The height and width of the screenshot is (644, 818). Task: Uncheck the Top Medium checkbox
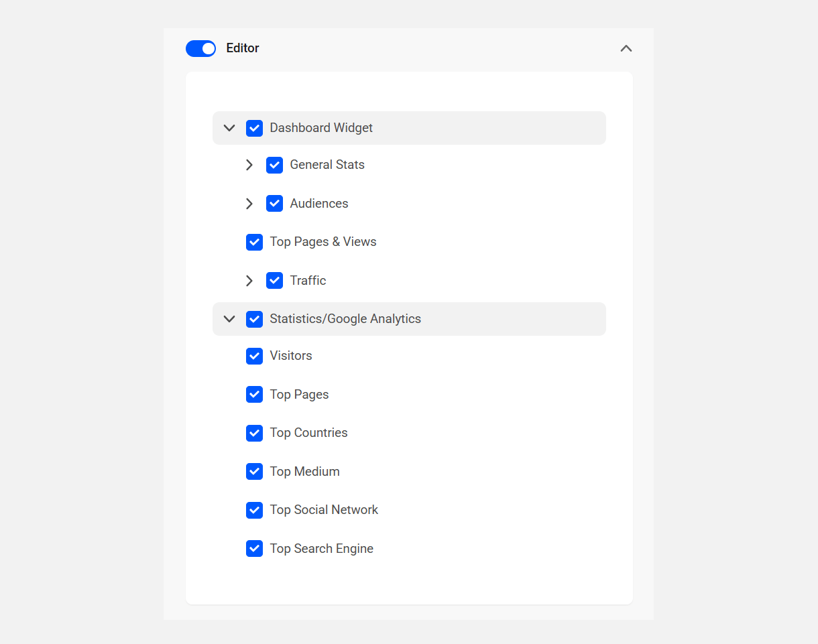click(254, 471)
